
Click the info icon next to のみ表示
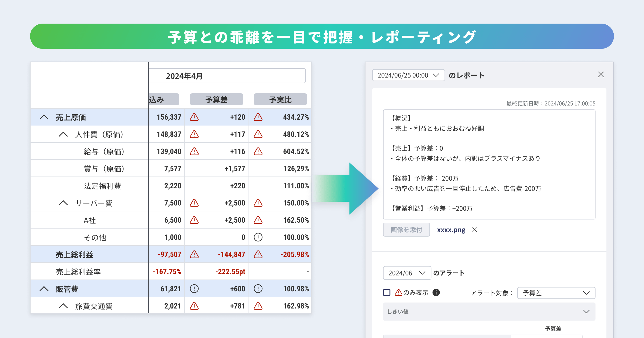[x=436, y=292]
